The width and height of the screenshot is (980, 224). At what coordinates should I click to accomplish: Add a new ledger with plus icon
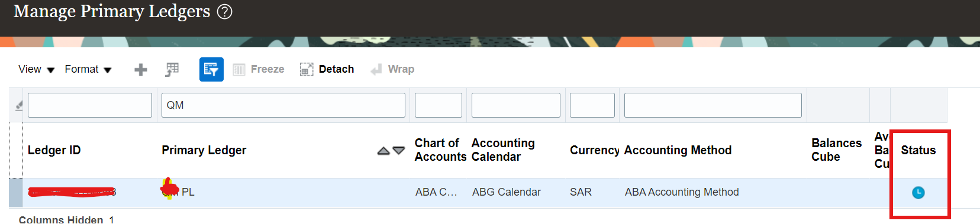click(x=141, y=70)
